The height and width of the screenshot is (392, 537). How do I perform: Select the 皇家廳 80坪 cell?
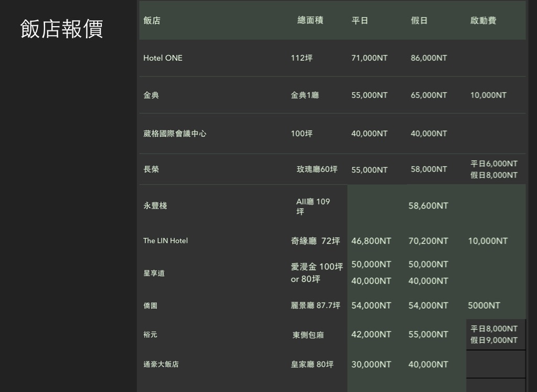(312, 364)
